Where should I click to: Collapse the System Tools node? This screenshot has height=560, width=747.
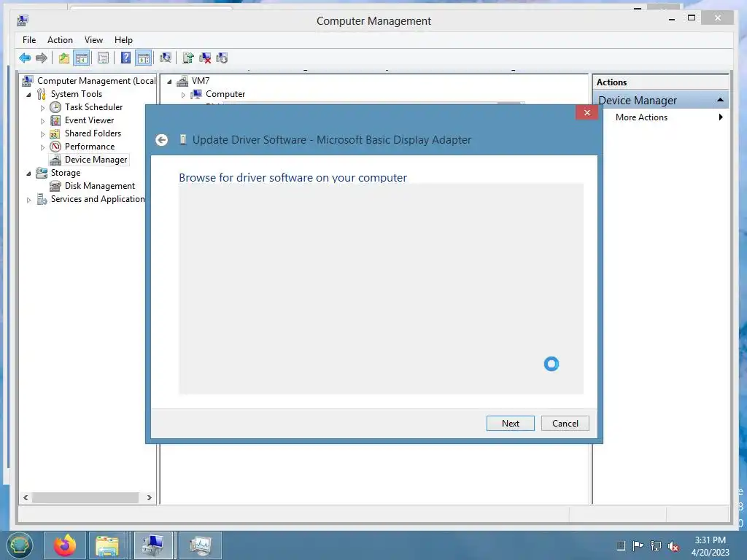28,94
